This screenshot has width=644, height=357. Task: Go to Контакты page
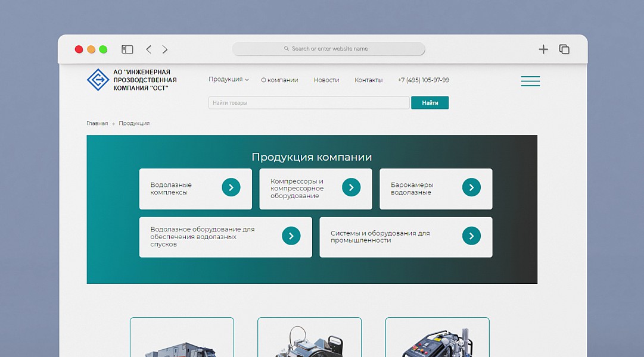(x=368, y=80)
